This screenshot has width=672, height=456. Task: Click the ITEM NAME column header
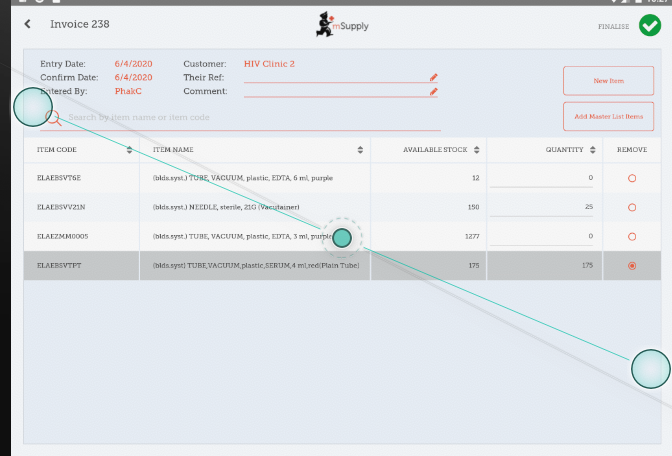point(173,150)
